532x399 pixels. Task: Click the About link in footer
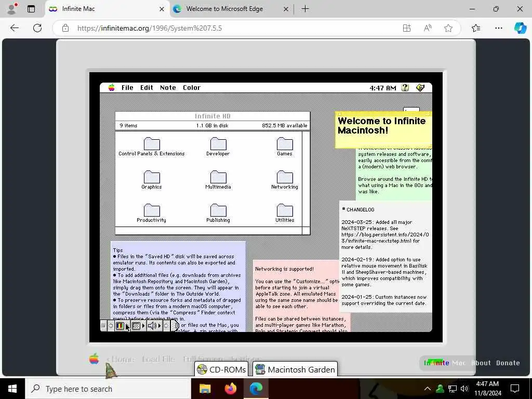tap(481, 363)
